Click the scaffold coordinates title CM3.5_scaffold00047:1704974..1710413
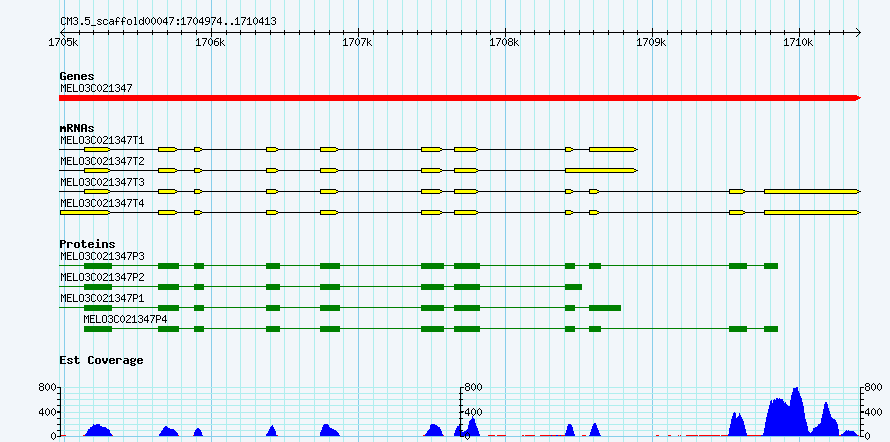 (x=168, y=22)
